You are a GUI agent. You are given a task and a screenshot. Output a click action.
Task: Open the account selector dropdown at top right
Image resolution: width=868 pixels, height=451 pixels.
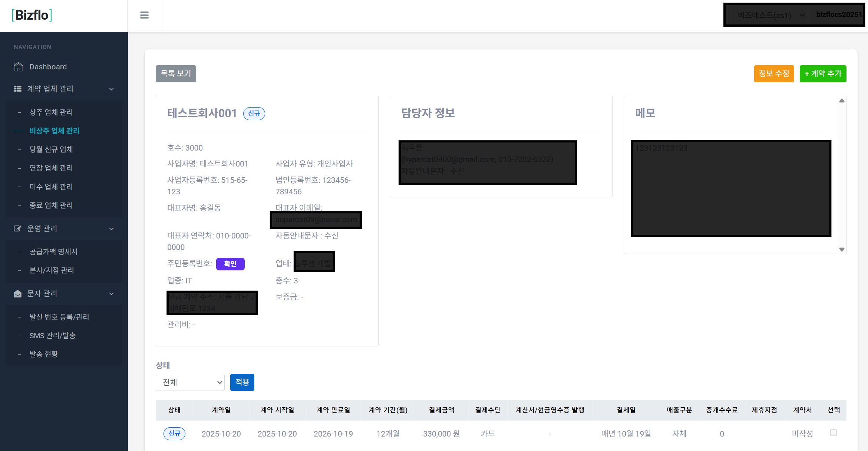769,15
